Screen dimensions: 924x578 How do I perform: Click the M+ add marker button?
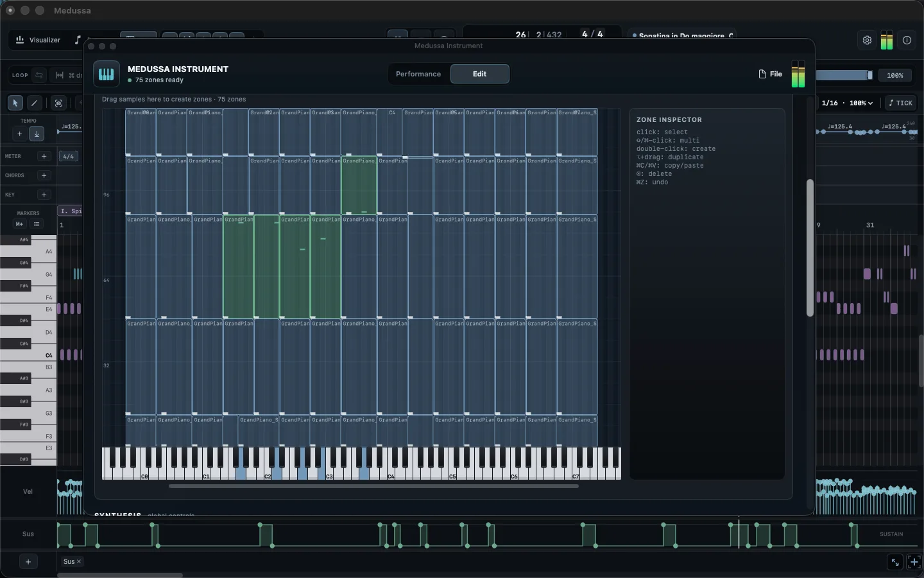(x=19, y=224)
